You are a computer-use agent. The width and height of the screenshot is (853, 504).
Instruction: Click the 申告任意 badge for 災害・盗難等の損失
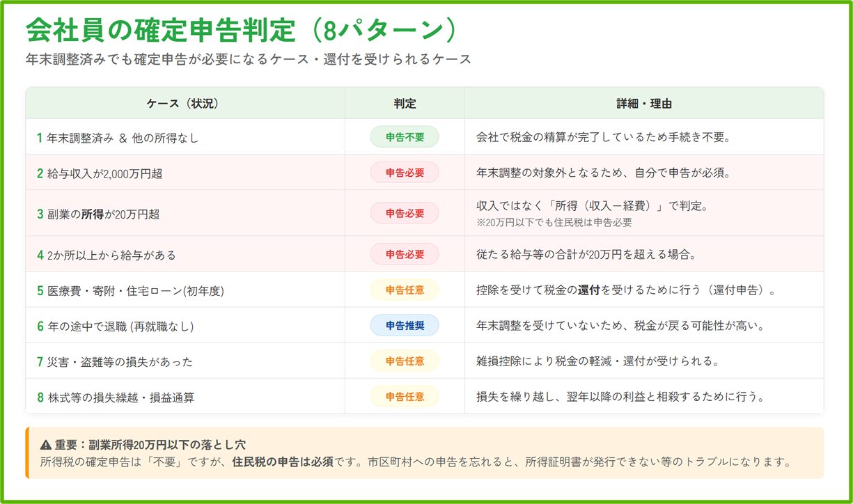(405, 361)
